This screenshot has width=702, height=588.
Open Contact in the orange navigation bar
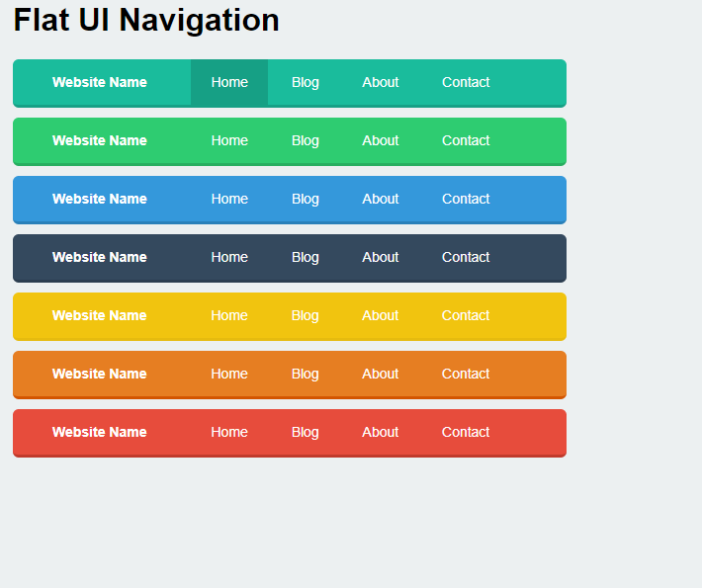pos(466,374)
